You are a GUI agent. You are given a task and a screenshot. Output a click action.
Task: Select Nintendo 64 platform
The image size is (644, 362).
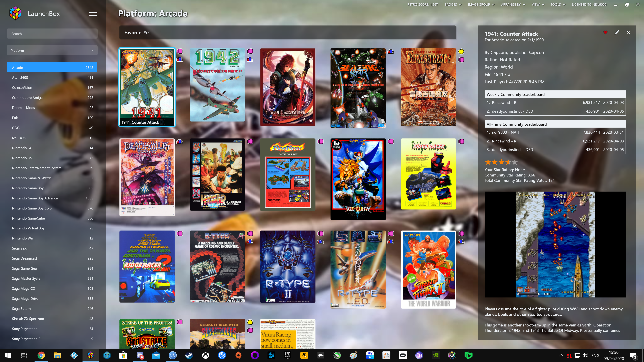point(52,148)
